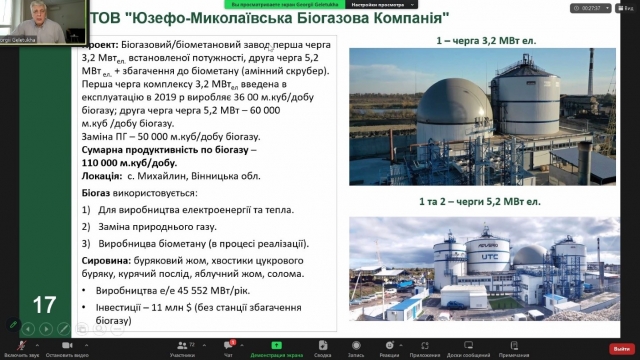Switch layout with Вид button
640x360 pixels.
[625, 8]
